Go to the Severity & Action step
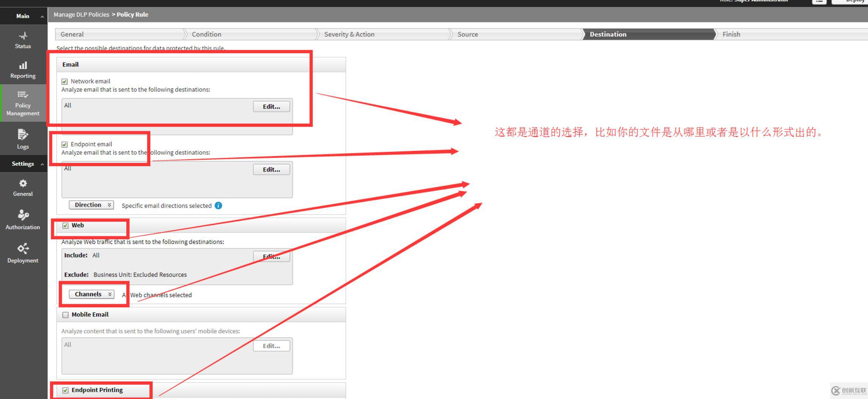The width and height of the screenshot is (868, 399). point(349,34)
